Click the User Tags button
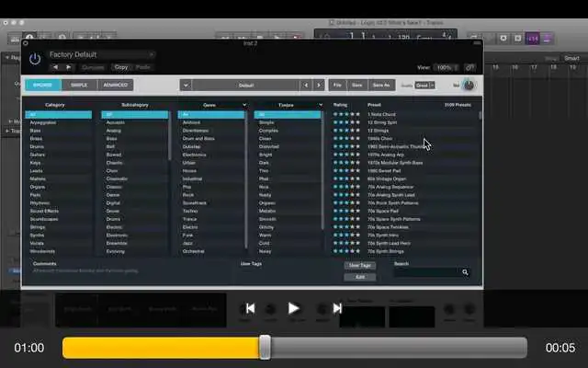The width and height of the screenshot is (588, 368). pos(360,266)
